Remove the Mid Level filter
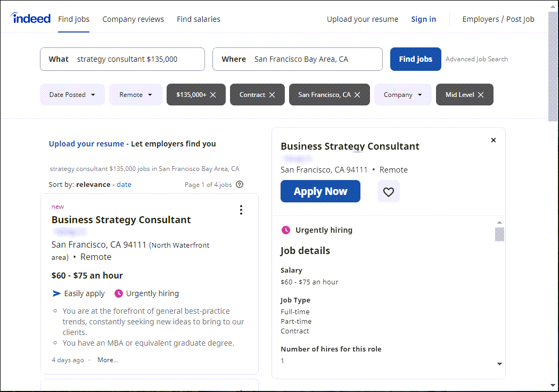This screenshot has width=559, height=392. click(481, 95)
